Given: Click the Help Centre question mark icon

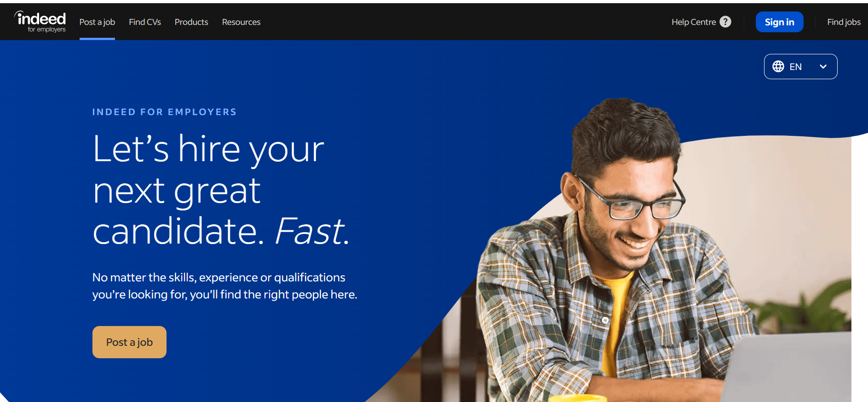Looking at the screenshot, I should click(725, 22).
